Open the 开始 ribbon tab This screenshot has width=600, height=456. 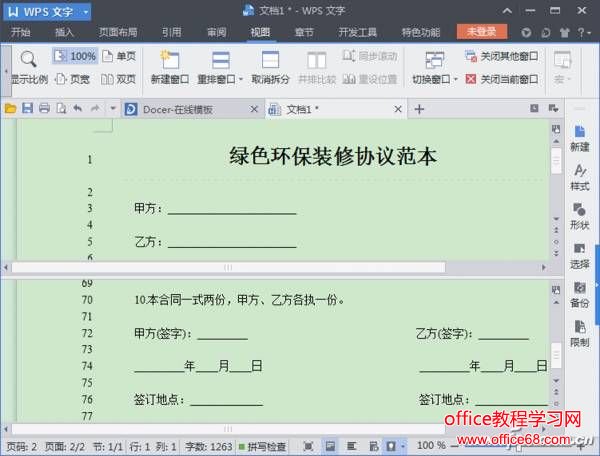click(x=21, y=32)
